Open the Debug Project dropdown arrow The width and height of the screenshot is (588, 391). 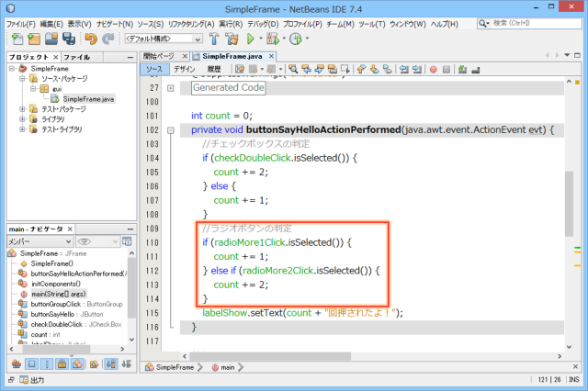click(284, 39)
